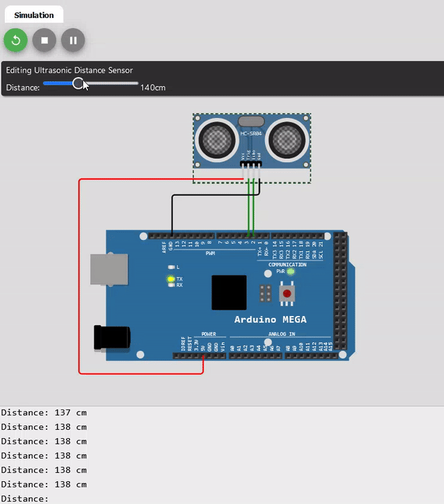Click the COMMUNICATION header label
Viewport: 444px width, 504px height.
287,264
